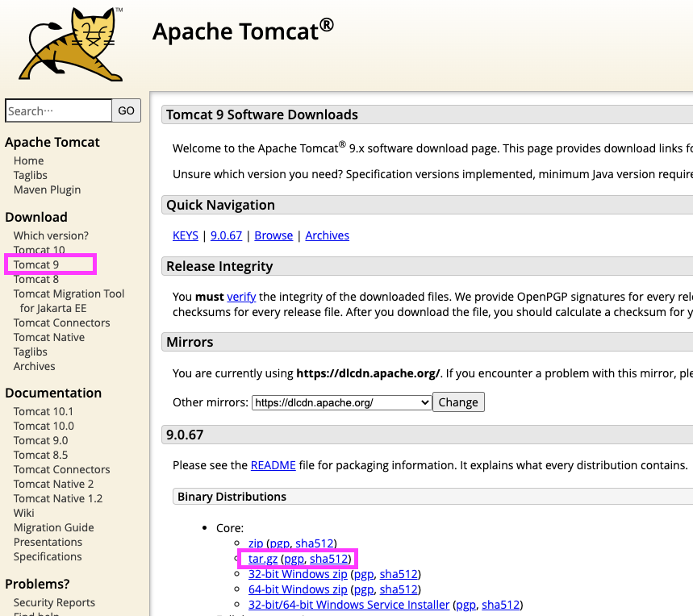Open pgp signature for Core zip
The width and height of the screenshot is (693, 616).
coord(279,543)
